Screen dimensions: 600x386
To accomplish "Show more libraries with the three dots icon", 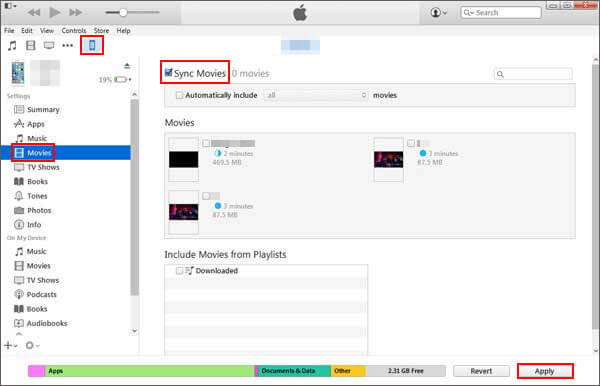I will click(x=67, y=46).
